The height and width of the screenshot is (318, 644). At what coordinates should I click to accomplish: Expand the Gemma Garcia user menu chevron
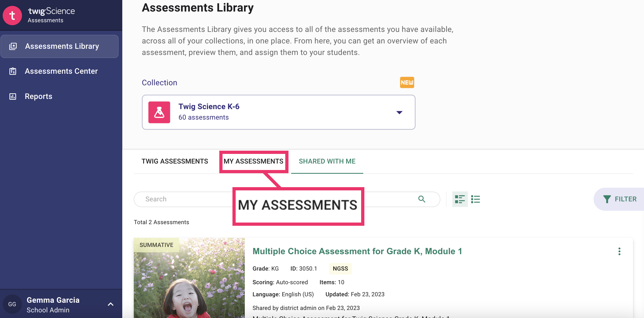pyautogui.click(x=110, y=304)
